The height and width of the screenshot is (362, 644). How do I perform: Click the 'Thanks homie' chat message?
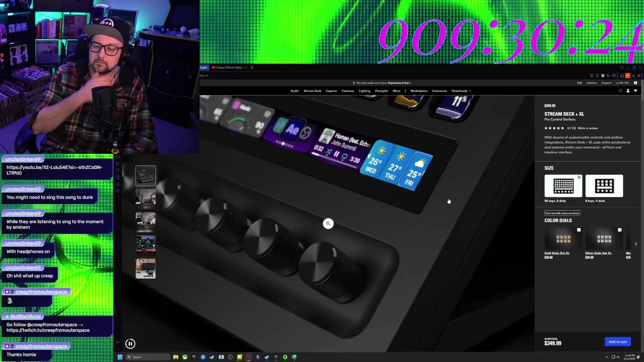(21, 354)
